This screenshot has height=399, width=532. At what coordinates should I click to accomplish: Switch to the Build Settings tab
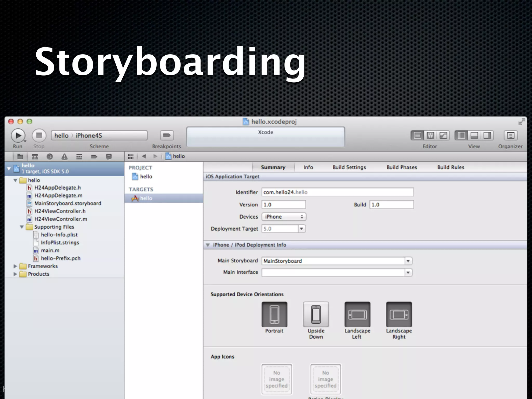point(349,167)
